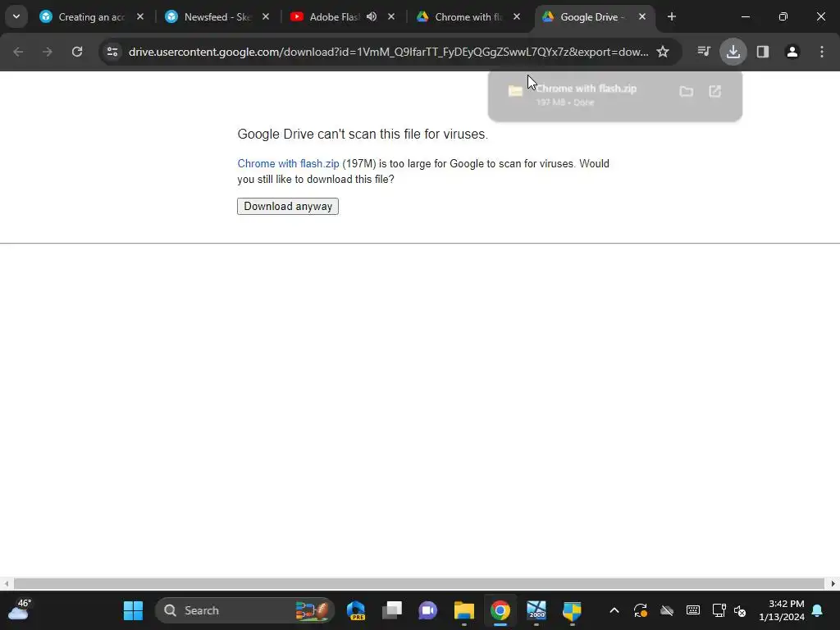The image size is (840, 630).
Task: Click the sync status tray icon
Action: click(640, 610)
